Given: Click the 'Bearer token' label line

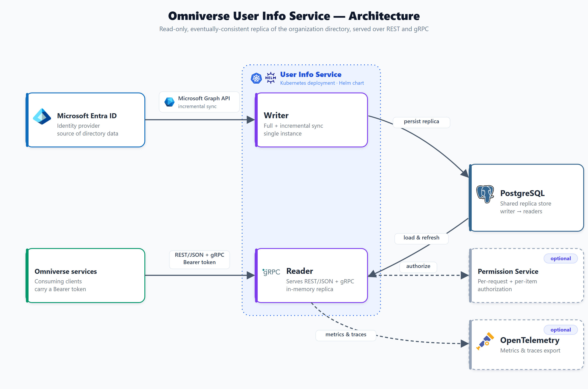Looking at the screenshot, I should (199, 262).
